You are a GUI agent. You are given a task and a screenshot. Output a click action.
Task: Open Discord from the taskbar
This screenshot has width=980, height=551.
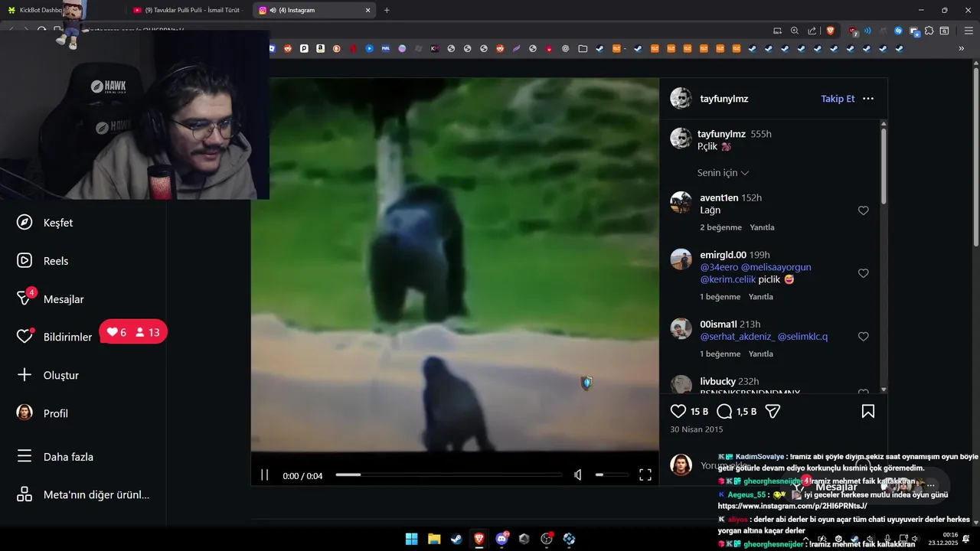(x=502, y=539)
